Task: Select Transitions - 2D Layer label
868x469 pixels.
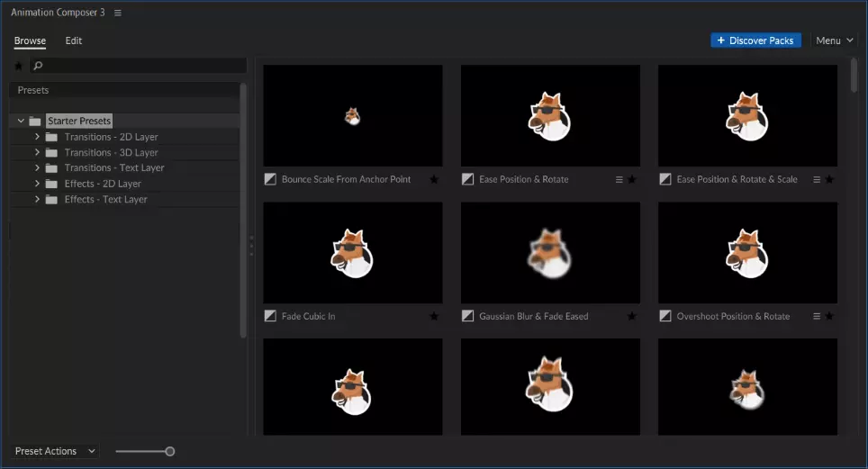Action: tap(112, 137)
